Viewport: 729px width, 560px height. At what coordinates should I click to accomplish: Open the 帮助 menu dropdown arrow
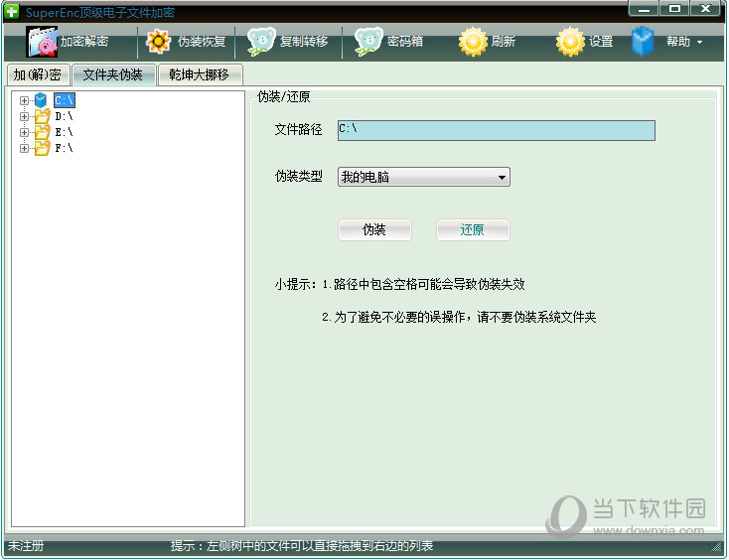[x=699, y=43]
